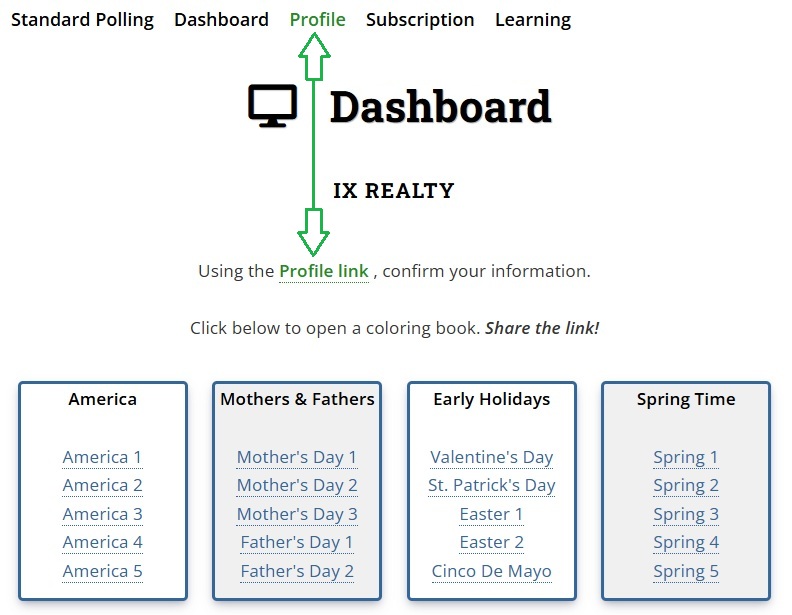Open the Profile tab in the top menu
The width and height of the screenshot is (792, 615).
(x=317, y=20)
